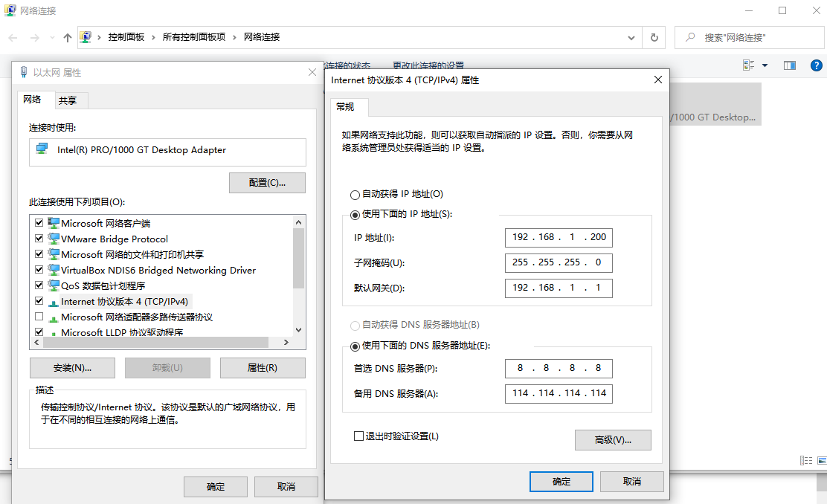Click 取消 in the IPv4 properties dialog
The image size is (827, 504).
pos(632,482)
